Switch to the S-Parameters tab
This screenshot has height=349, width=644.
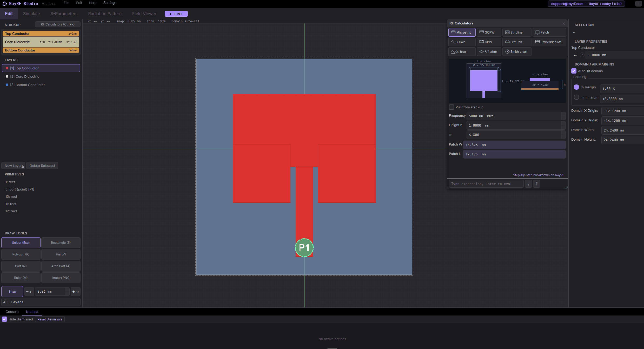64,14
